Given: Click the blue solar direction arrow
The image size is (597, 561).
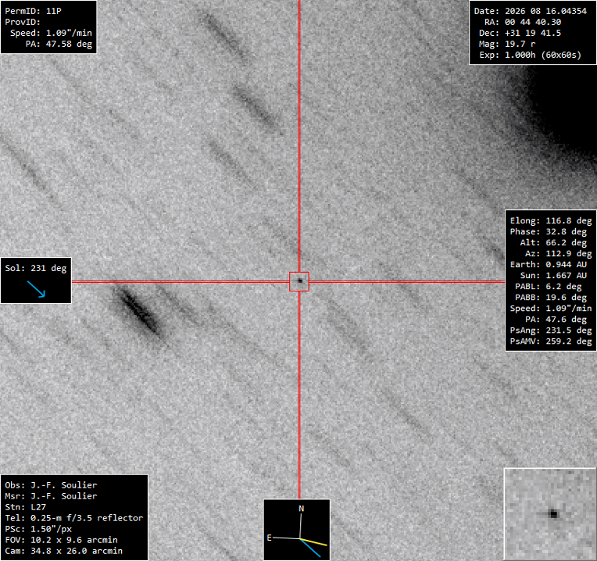Looking at the screenshot, I should tap(36, 289).
